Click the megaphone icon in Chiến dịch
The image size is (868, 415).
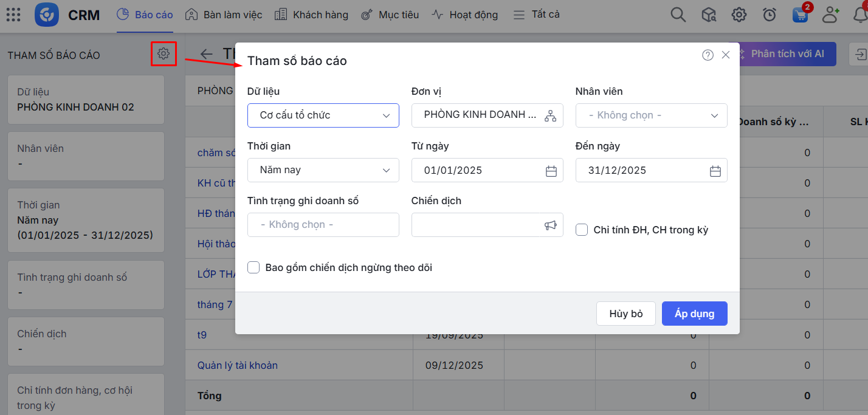click(x=550, y=225)
